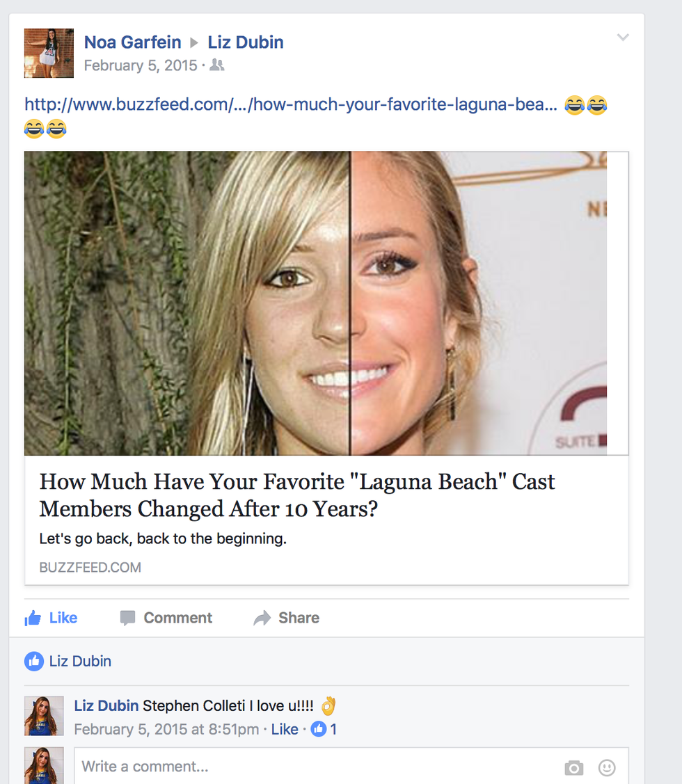Open the buzzfeed.com URL in the post

click(x=290, y=105)
